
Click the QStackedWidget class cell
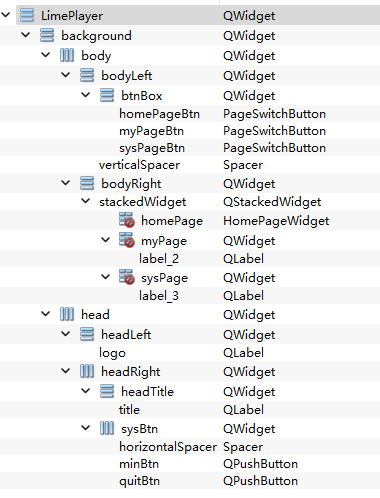(x=272, y=202)
